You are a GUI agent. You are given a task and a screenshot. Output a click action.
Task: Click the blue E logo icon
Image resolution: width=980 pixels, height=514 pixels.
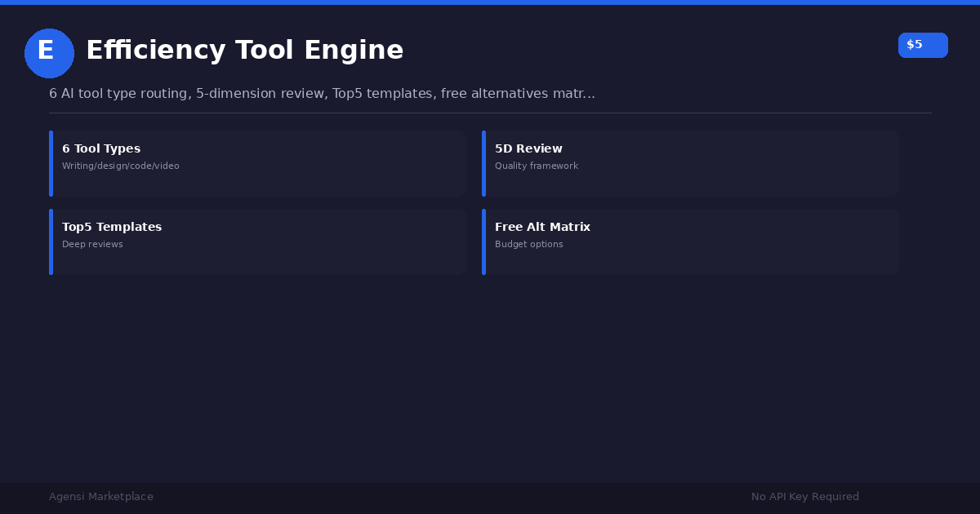pos(49,53)
